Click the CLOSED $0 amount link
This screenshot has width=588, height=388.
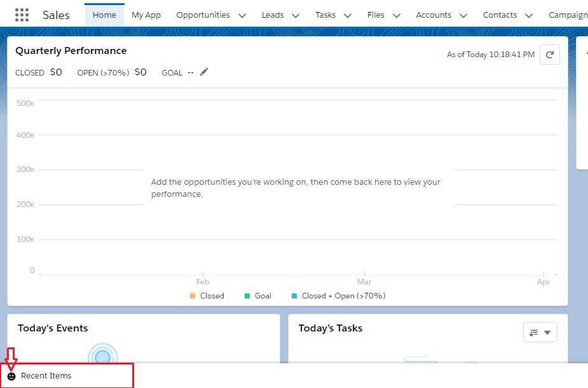pos(57,72)
